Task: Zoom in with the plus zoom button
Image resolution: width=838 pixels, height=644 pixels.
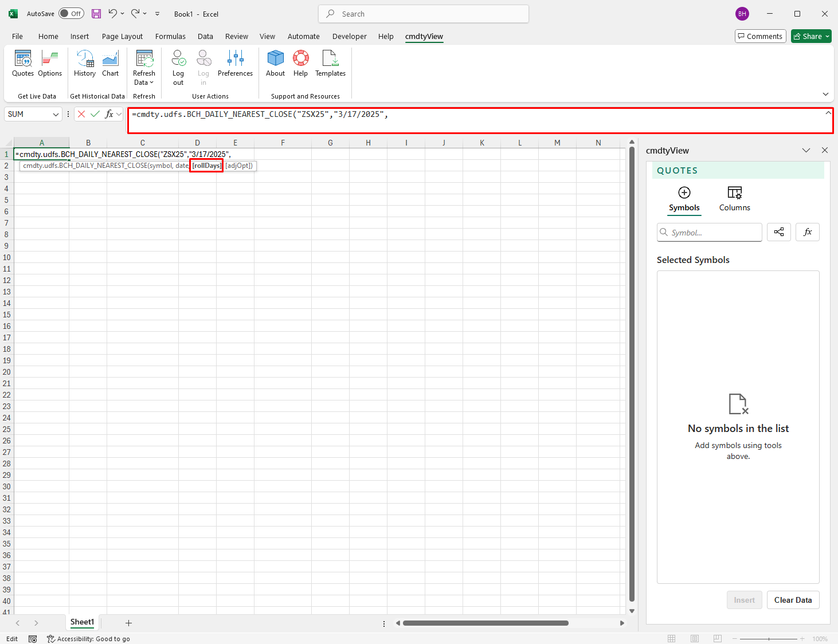Action: [802, 638]
